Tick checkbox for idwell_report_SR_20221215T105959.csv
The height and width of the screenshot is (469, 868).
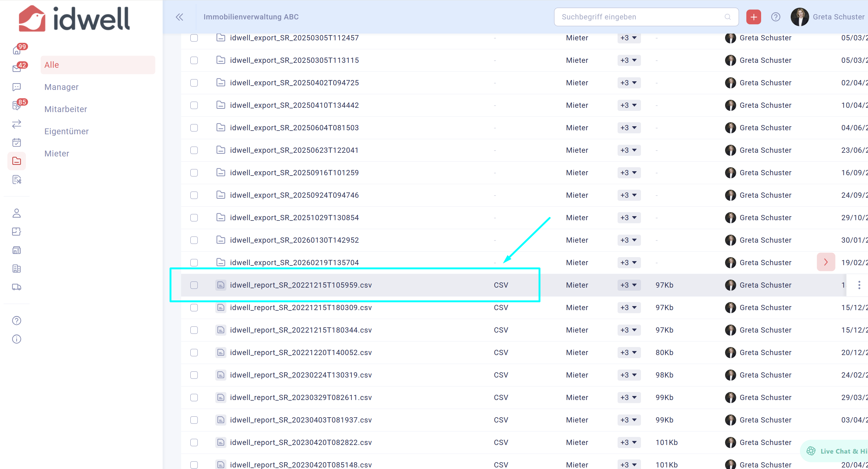194,285
